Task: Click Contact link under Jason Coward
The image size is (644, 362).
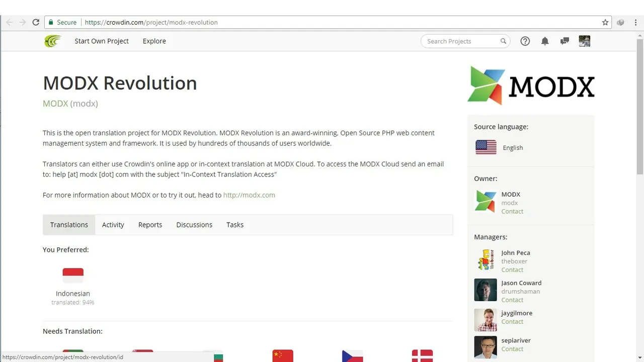Action: pos(512,300)
